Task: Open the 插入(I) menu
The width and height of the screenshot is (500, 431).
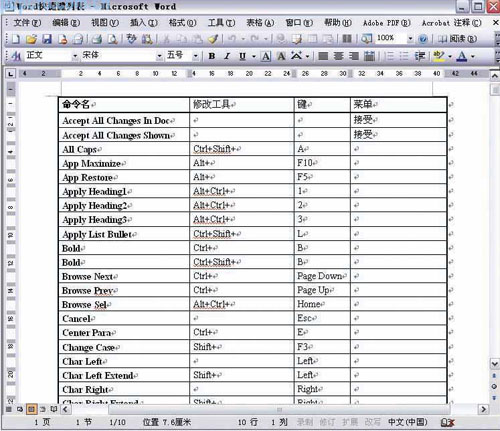Action: (x=144, y=23)
